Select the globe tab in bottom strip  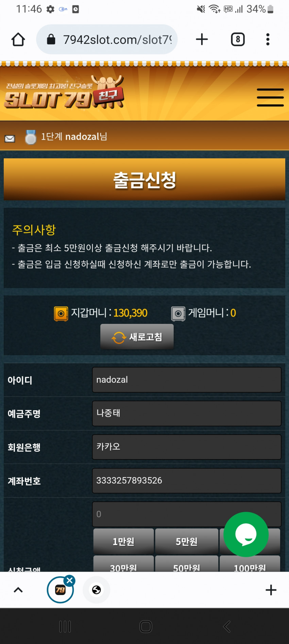(x=97, y=590)
